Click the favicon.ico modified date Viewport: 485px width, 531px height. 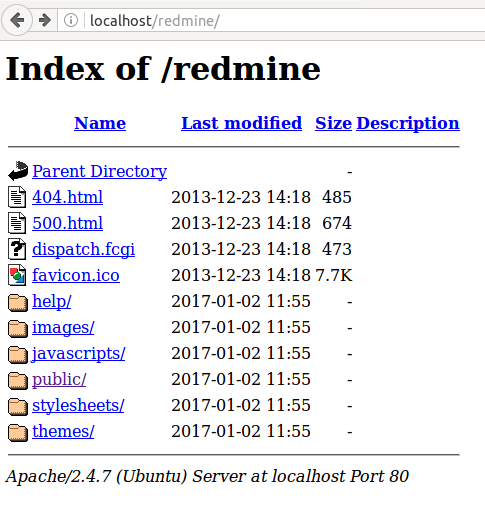[x=241, y=275]
